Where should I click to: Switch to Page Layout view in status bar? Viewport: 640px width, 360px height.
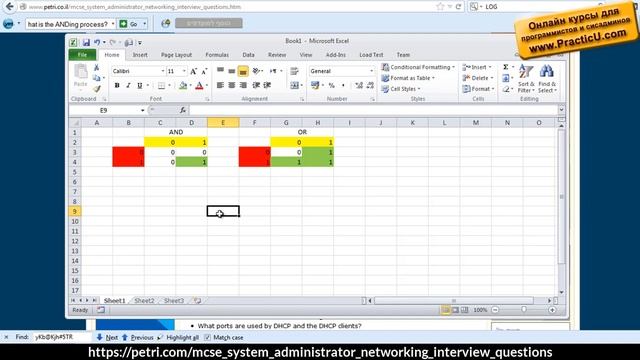click(x=456, y=310)
